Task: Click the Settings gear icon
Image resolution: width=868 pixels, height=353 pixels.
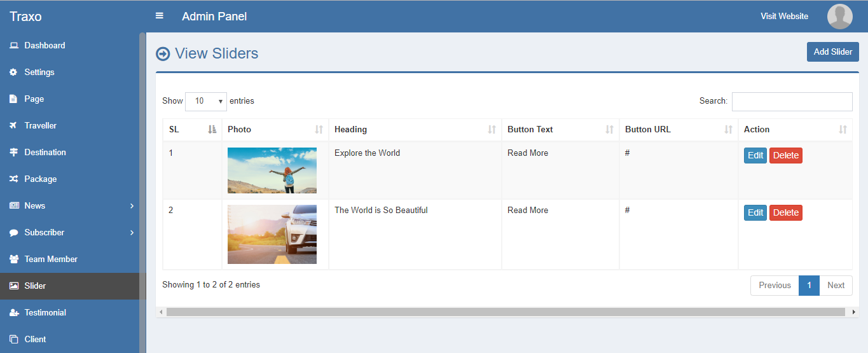Action: (x=13, y=73)
